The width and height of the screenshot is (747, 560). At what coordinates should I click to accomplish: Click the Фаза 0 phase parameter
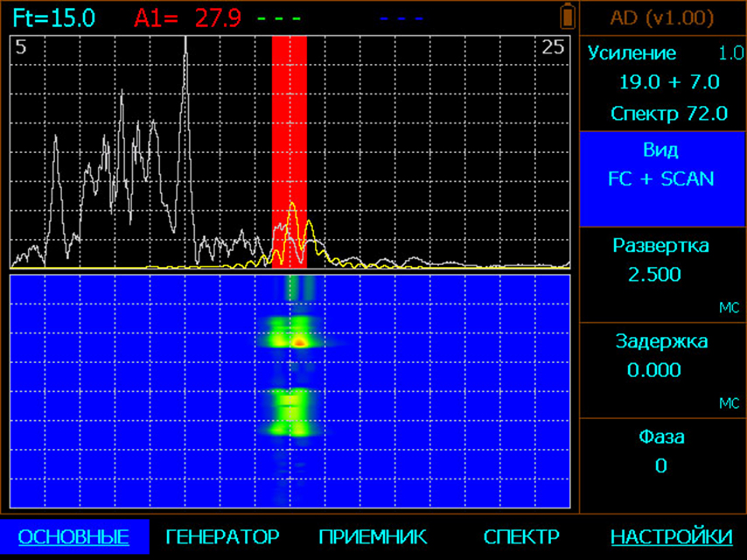[661, 465]
